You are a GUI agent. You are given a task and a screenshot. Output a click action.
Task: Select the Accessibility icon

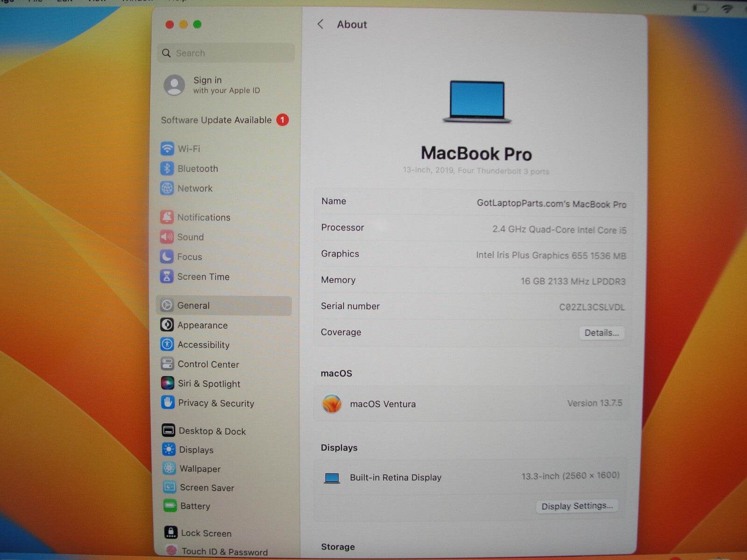[168, 344]
